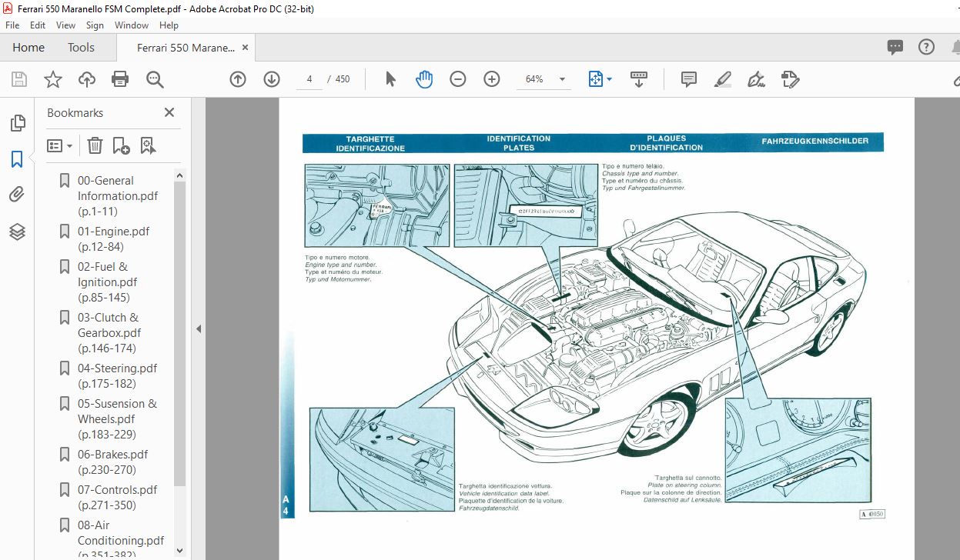960x560 pixels.
Task: Open the Help menu
Action: tap(169, 25)
